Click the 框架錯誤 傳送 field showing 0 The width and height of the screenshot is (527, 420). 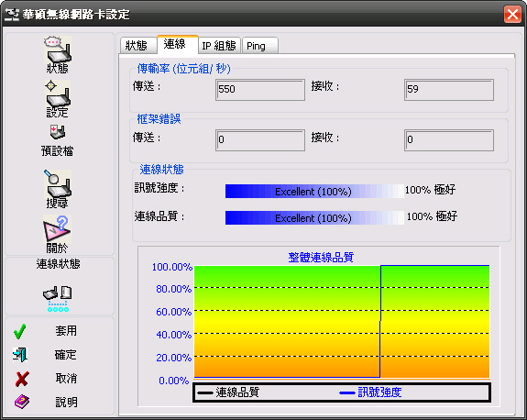[x=260, y=140]
